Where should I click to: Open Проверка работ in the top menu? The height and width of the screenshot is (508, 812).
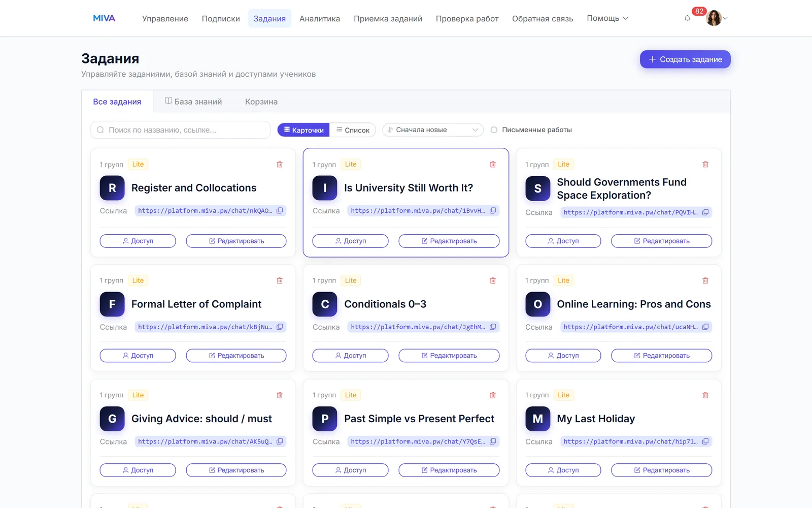click(x=467, y=19)
